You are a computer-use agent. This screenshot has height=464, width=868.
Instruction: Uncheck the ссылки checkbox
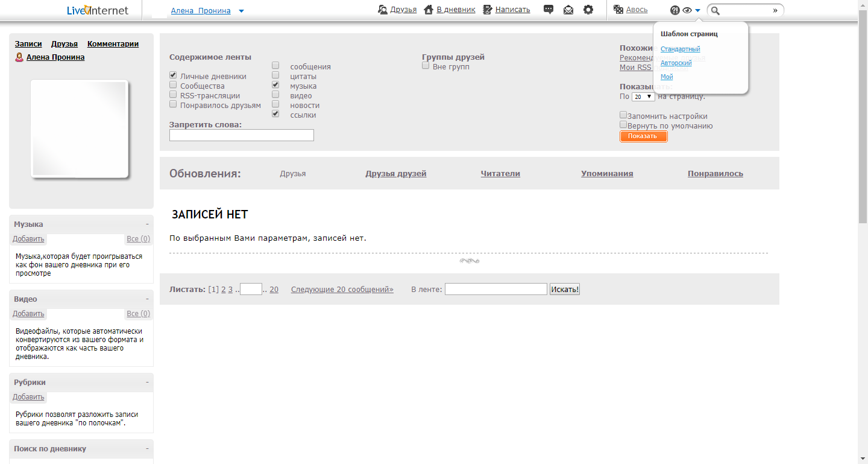click(275, 113)
